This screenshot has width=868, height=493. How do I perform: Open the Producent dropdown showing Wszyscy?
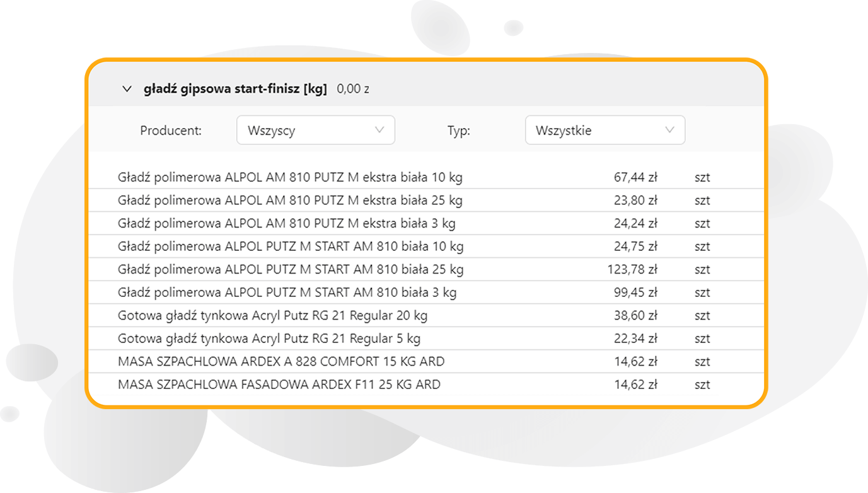(315, 130)
